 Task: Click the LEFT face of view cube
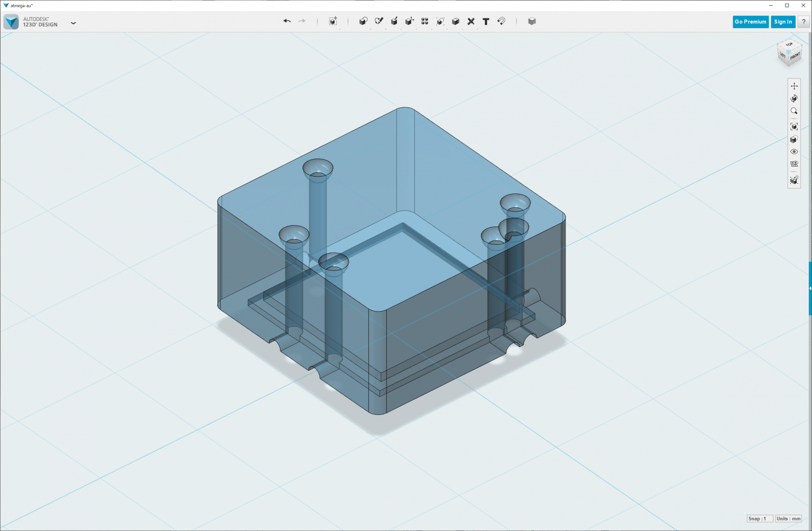(783, 55)
